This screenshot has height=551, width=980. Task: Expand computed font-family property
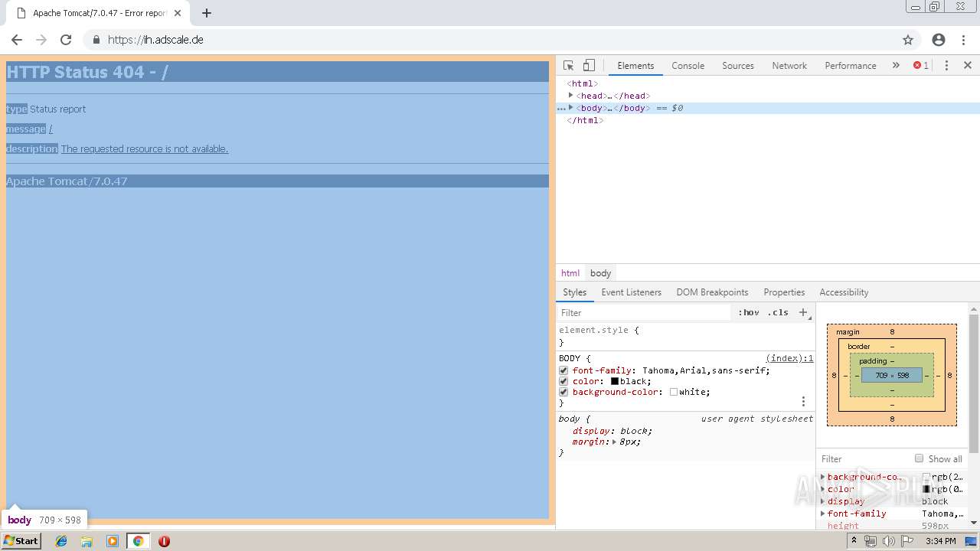(823, 514)
